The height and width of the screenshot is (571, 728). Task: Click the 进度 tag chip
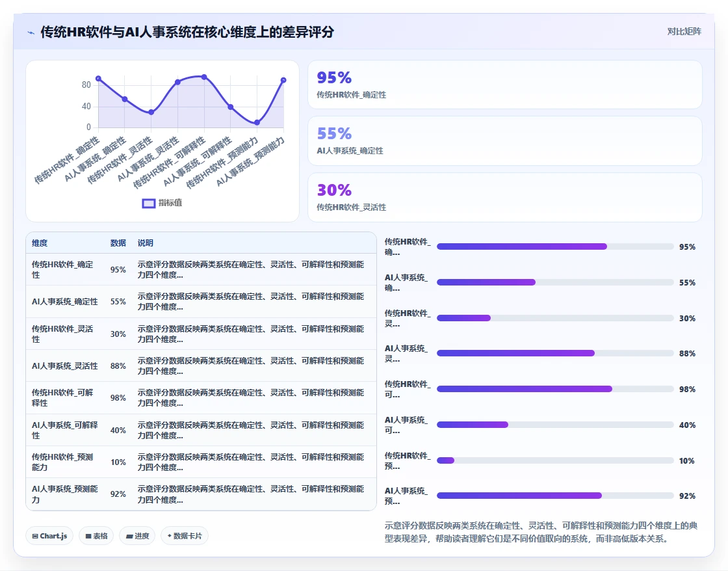[x=137, y=536]
